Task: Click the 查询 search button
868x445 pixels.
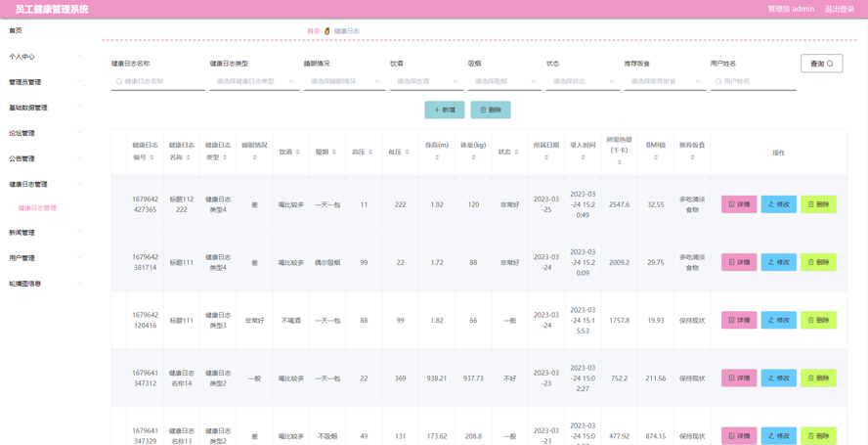Action: [821, 64]
